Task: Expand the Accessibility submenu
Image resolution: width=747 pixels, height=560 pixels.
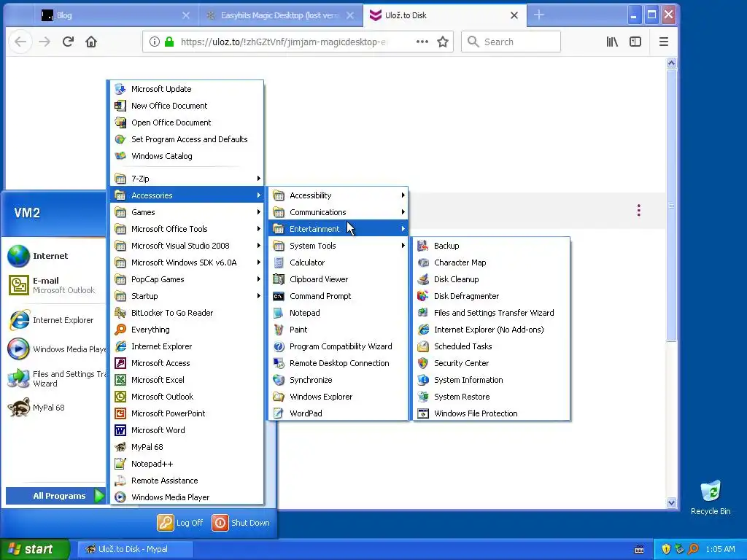Action: pyautogui.click(x=338, y=195)
